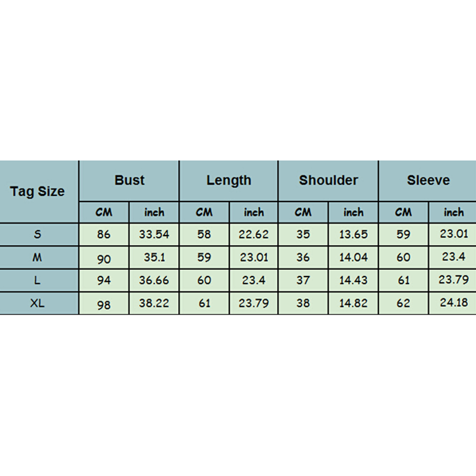Select the Bust column header

(129, 181)
